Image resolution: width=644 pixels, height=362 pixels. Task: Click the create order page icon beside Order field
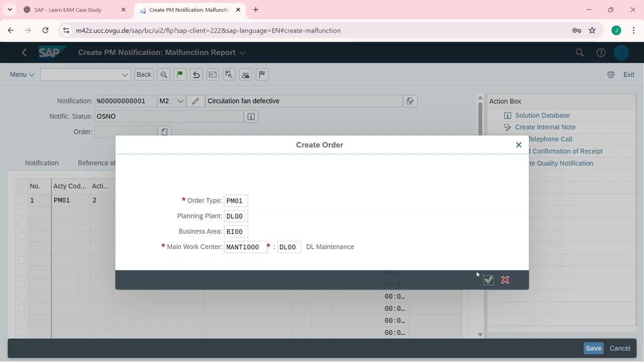[165, 132]
